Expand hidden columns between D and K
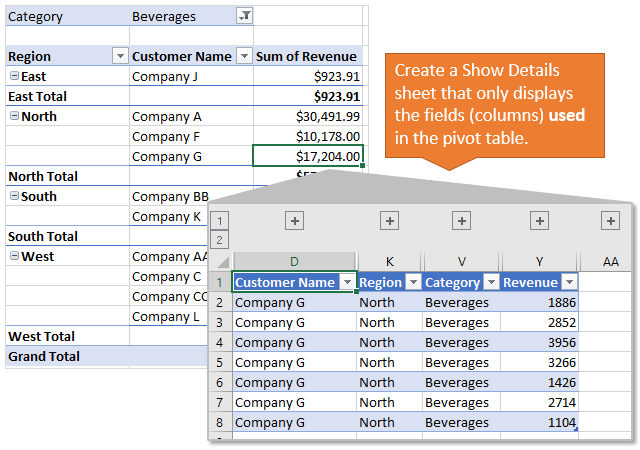 point(390,221)
